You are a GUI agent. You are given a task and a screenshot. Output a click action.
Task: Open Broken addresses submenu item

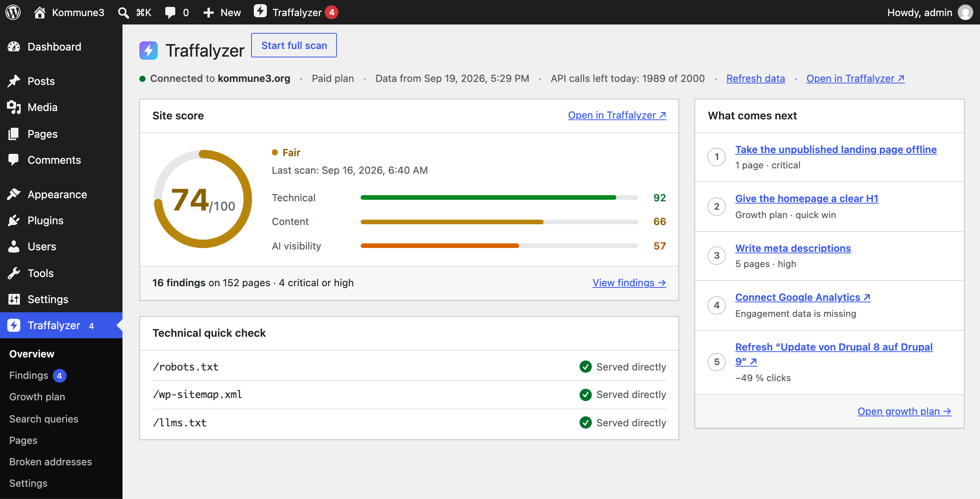51,462
